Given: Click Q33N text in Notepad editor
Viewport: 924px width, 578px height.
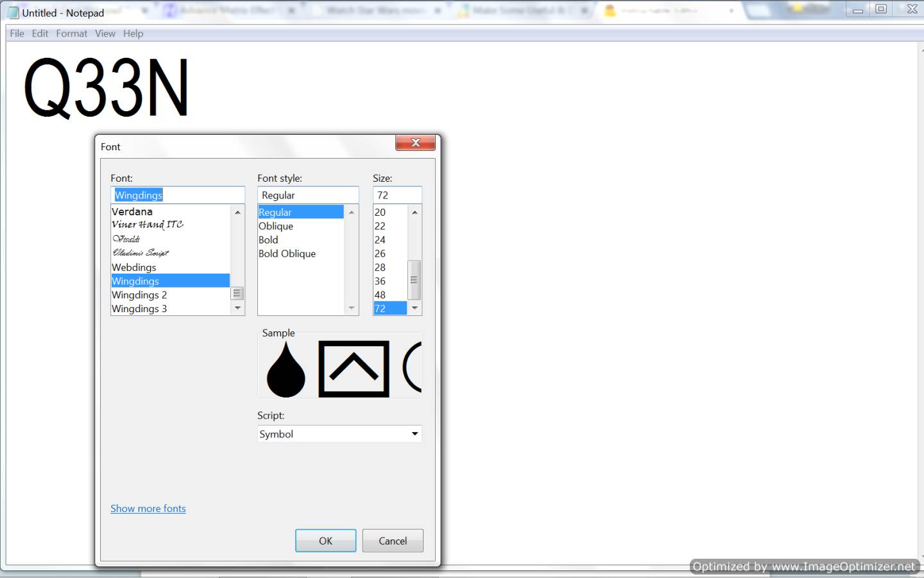Looking at the screenshot, I should tap(107, 88).
